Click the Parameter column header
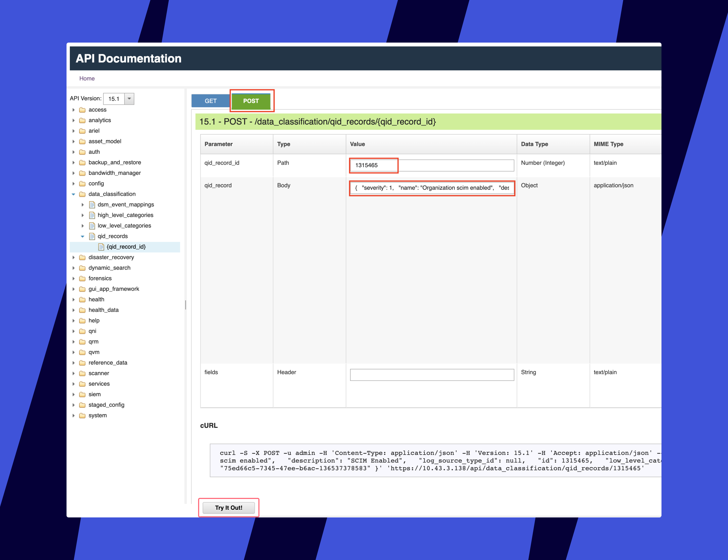 237,144
